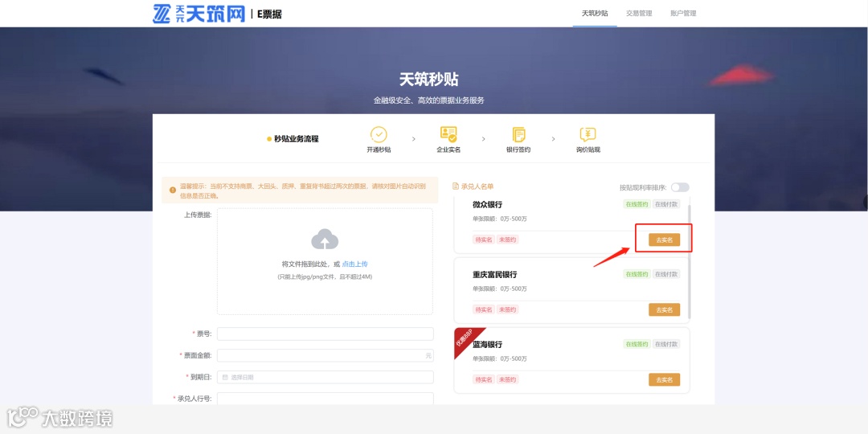Click the 未签约 tag for 蓝海银行
The image size is (868, 434).
508,379
